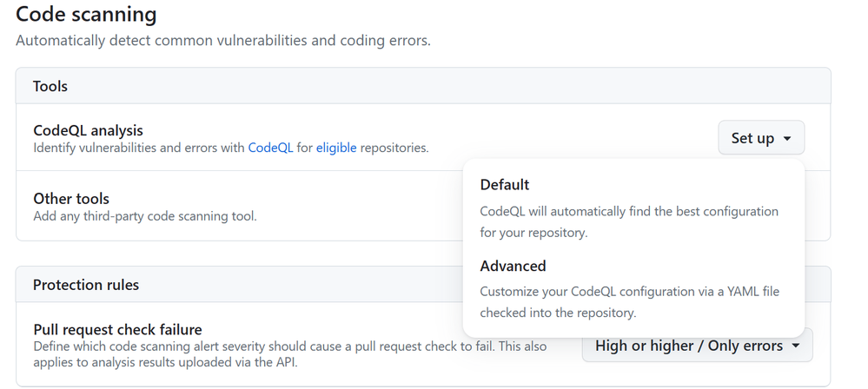Click the Tools section header
868x389 pixels.
pyautogui.click(x=423, y=86)
